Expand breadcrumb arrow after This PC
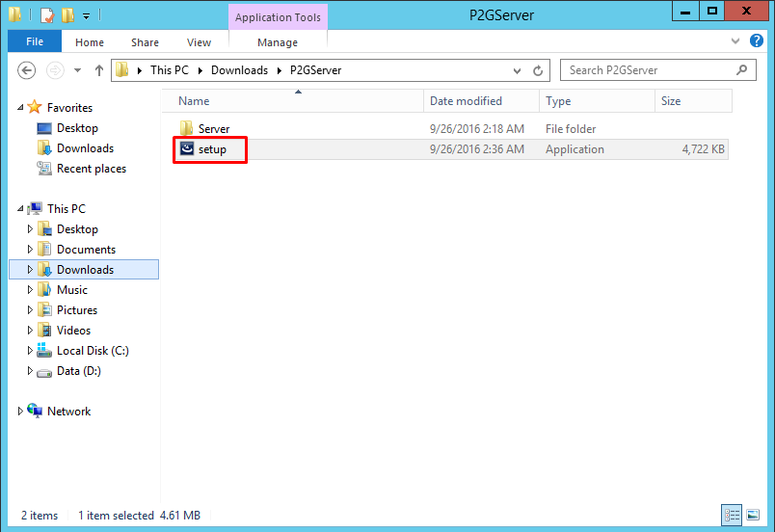The width and height of the screenshot is (775, 532). tap(200, 70)
